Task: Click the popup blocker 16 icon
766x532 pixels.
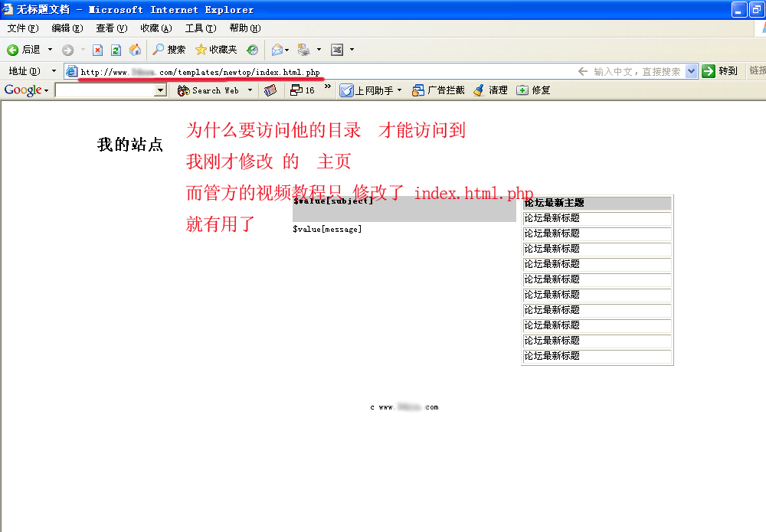Action: click(x=303, y=90)
